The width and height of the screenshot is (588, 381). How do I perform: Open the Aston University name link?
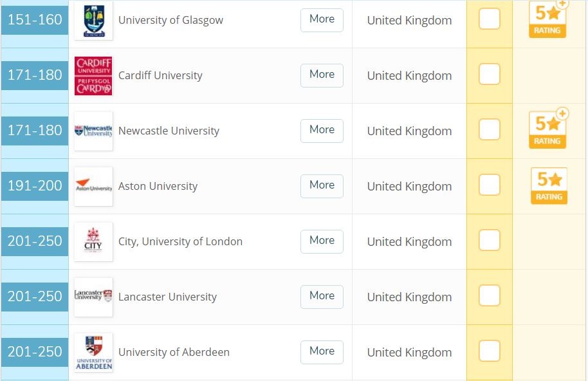(x=158, y=187)
